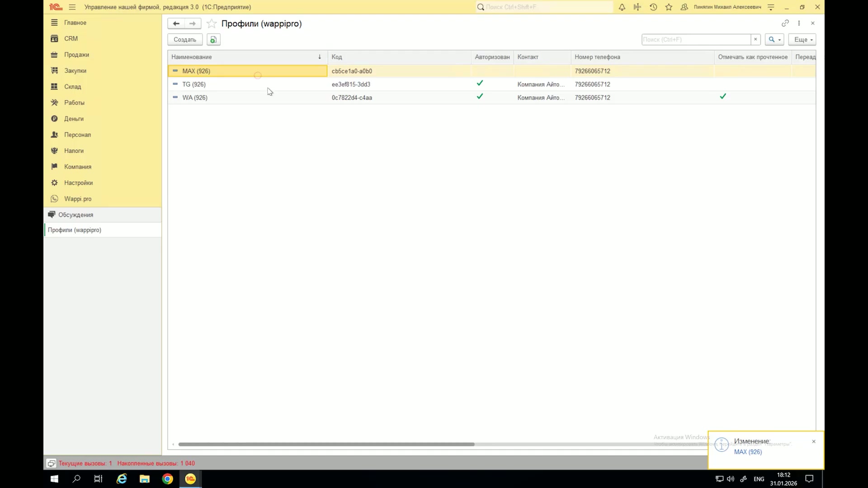The height and width of the screenshot is (488, 868).
Task: Open MAX (926) link in notification
Action: [x=748, y=452]
